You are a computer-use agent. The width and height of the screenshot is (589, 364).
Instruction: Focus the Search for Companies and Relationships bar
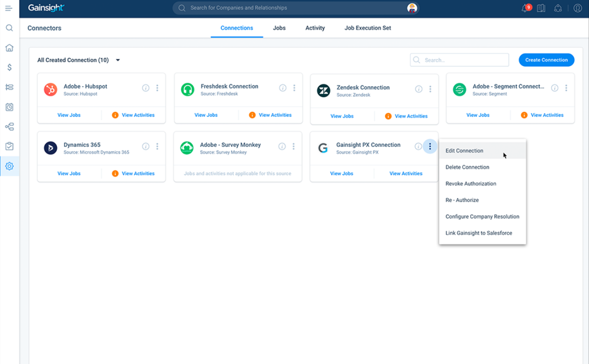click(296, 8)
